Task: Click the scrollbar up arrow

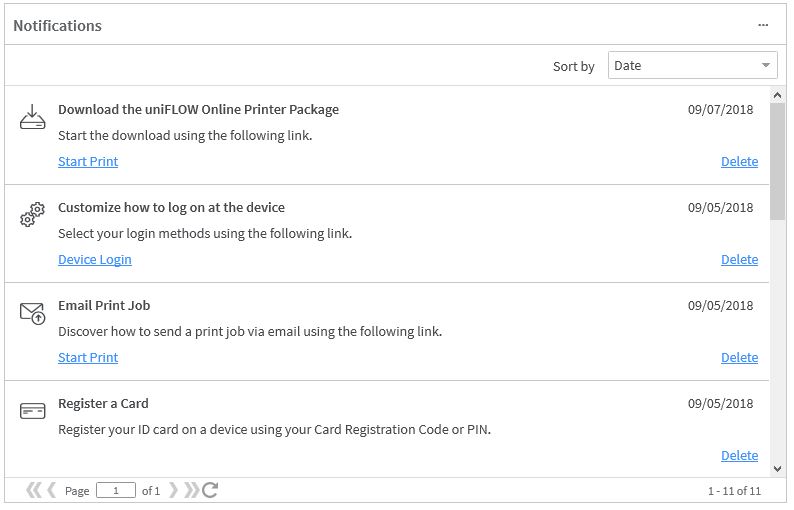Action: tap(778, 95)
